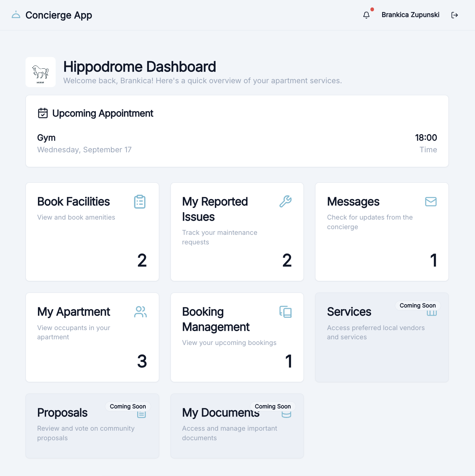The height and width of the screenshot is (476, 475).
Task: Click the Brankica Zupunski account name
Action: 410,15
